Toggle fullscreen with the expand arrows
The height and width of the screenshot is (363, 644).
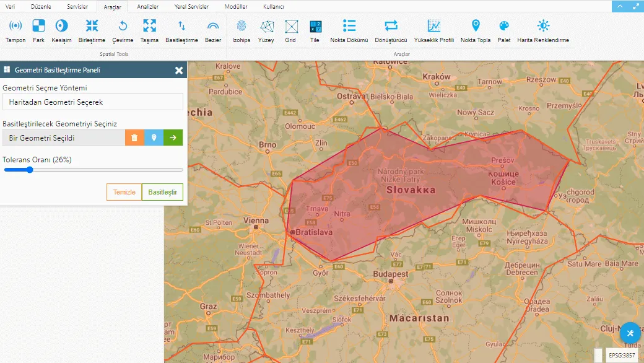636,6
